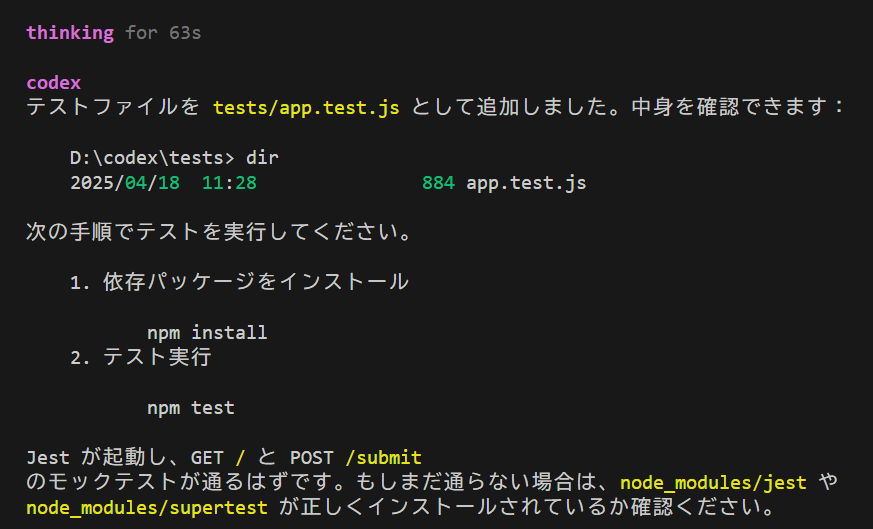Click the "npm install" command text

[x=207, y=332]
